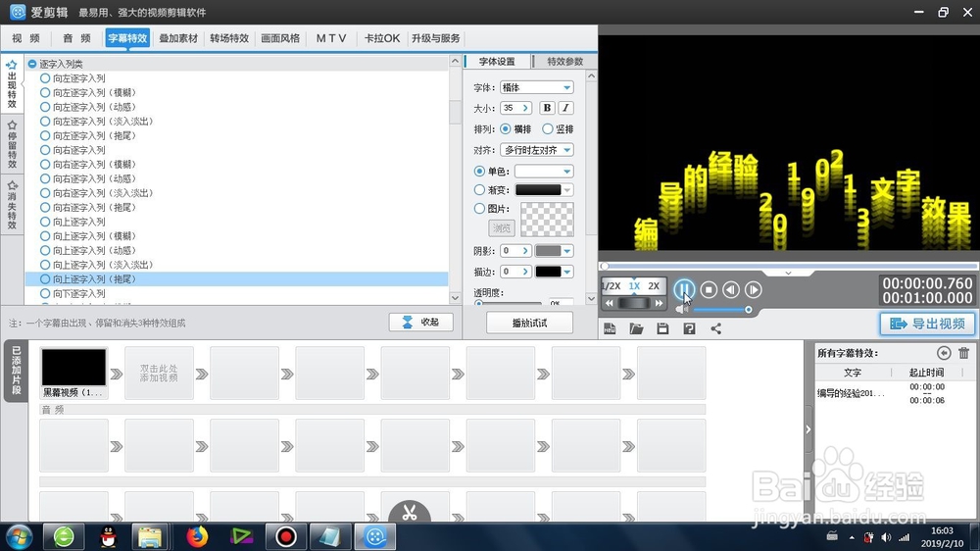Collapse the 逐字入列类 category
The width and height of the screenshot is (980, 551).
click(x=32, y=64)
